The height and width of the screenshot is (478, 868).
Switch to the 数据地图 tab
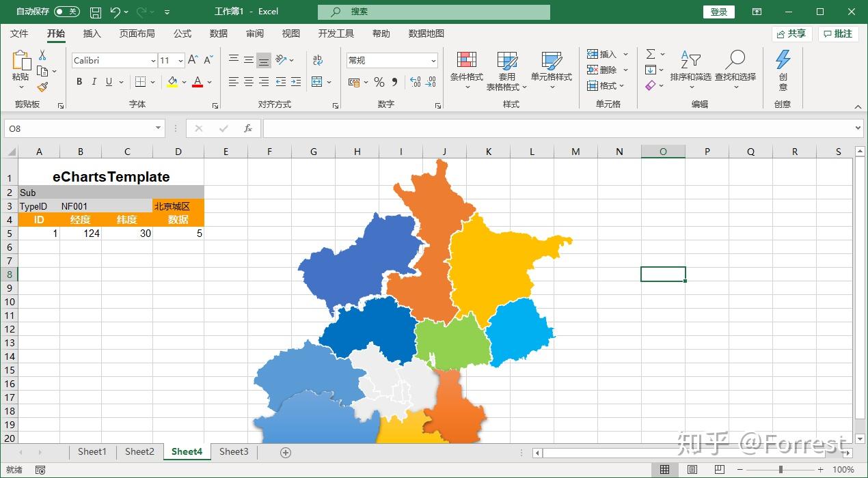point(426,33)
